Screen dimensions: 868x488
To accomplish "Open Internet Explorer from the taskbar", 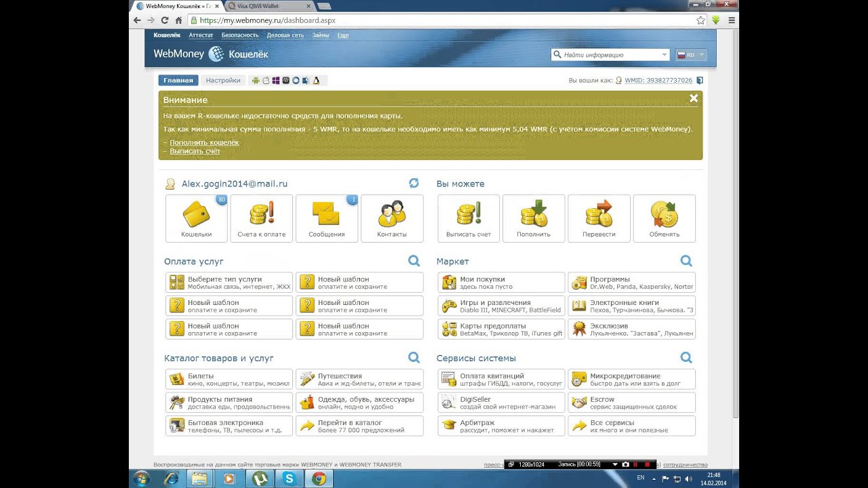I will pyautogui.click(x=172, y=479).
